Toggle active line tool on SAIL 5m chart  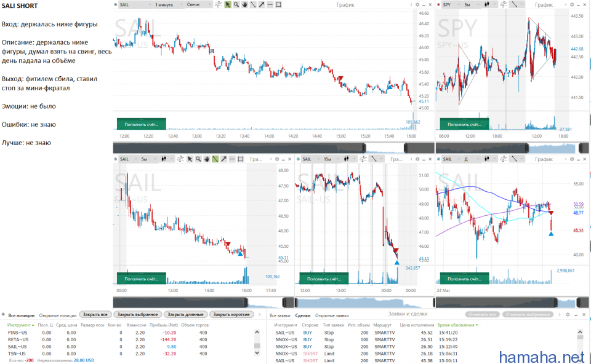coord(215,159)
